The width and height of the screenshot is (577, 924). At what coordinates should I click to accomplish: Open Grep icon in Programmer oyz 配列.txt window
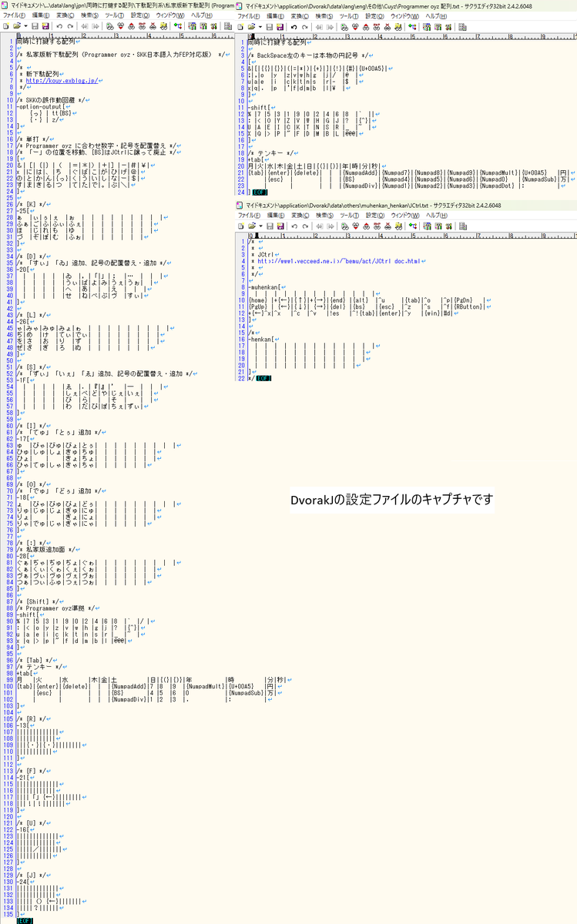pyautogui.click(x=398, y=26)
